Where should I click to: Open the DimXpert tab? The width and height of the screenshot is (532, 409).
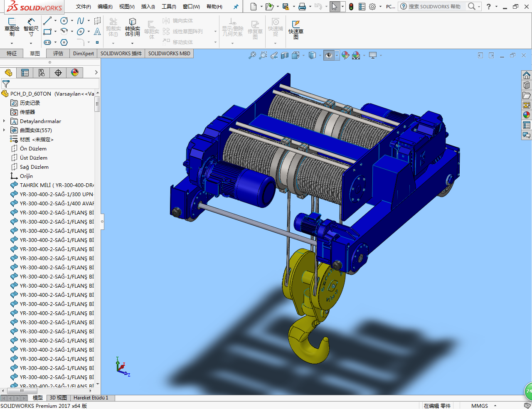pos(84,54)
